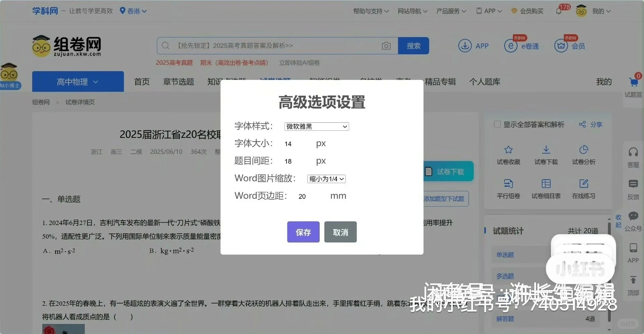Click the 字体大小 input showing 14
The width and height of the screenshot is (644, 334).
tap(288, 144)
